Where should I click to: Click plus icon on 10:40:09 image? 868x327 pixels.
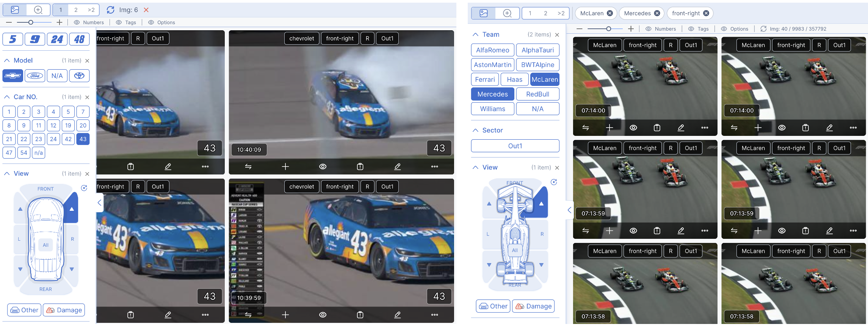(x=285, y=167)
